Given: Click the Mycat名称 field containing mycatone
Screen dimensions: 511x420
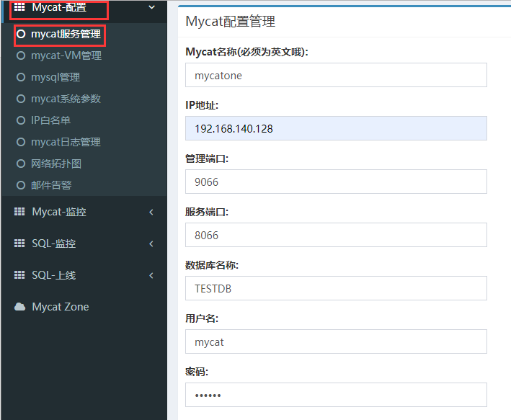Looking at the screenshot, I should click(336, 75).
